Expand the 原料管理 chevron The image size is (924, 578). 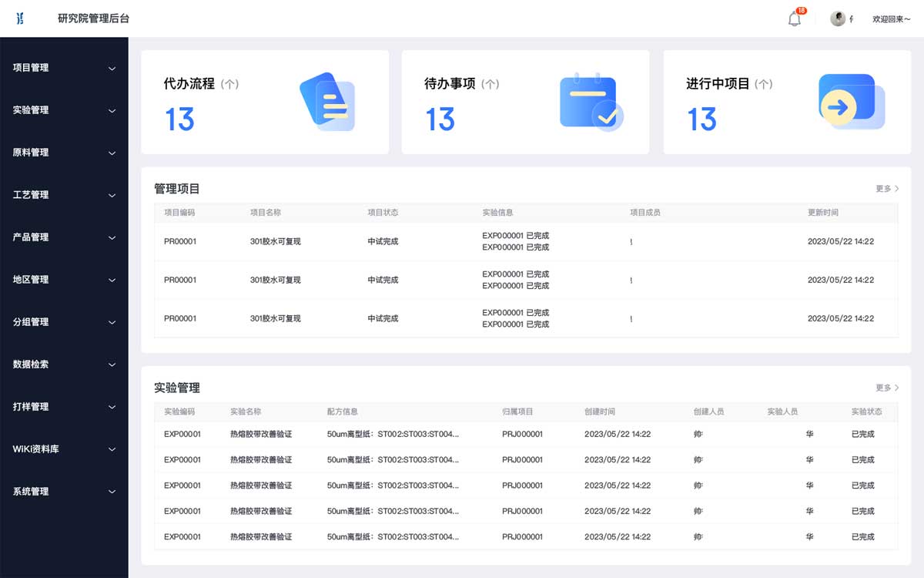tap(112, 153)
